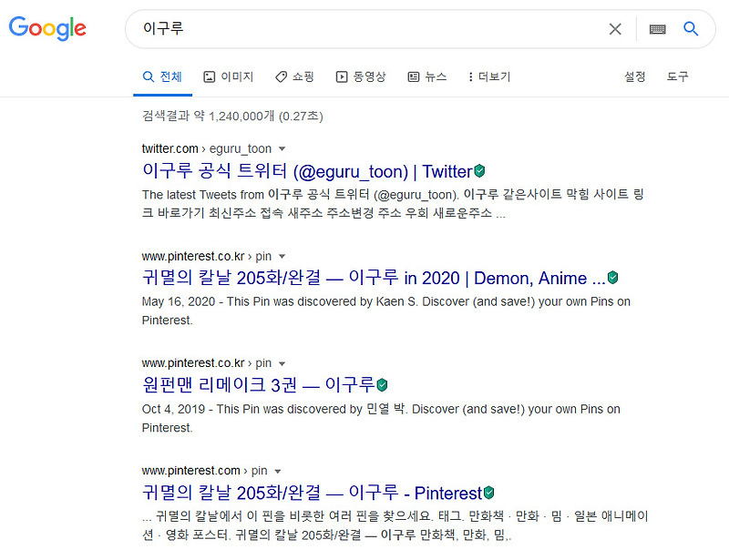Click the www.pinterest.com › pin URL text

204,471
